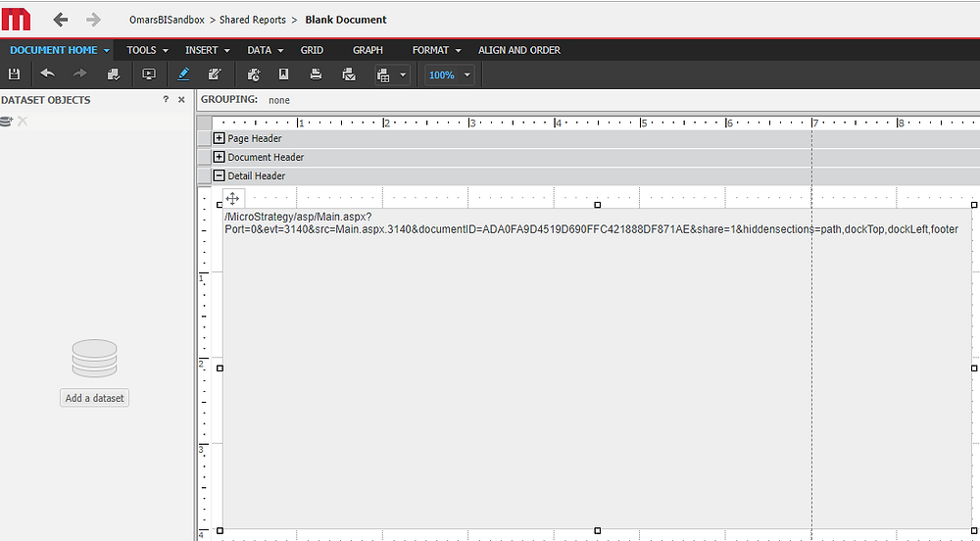Click the large database stack icon

[x=94, y=359]
